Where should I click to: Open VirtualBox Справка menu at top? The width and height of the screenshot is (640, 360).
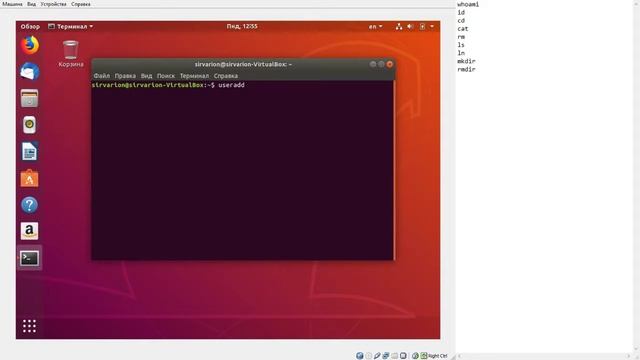(81, 4)
